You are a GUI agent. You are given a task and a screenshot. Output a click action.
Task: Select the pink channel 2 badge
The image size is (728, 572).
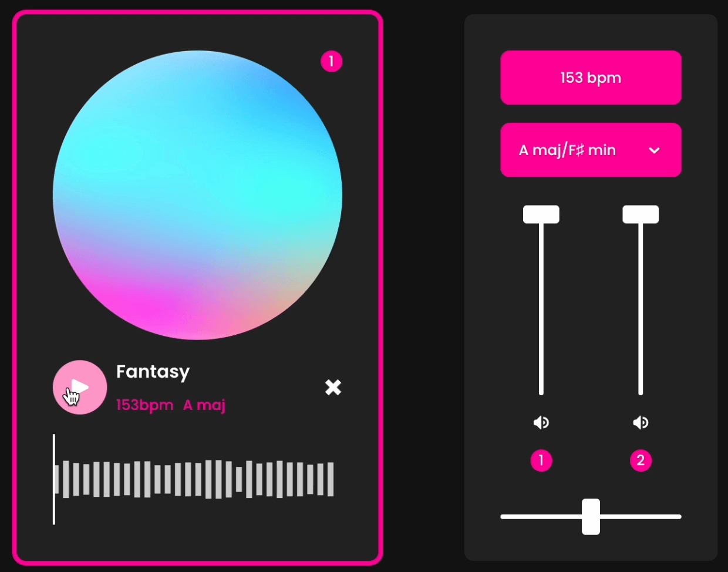tap(641, 460)
